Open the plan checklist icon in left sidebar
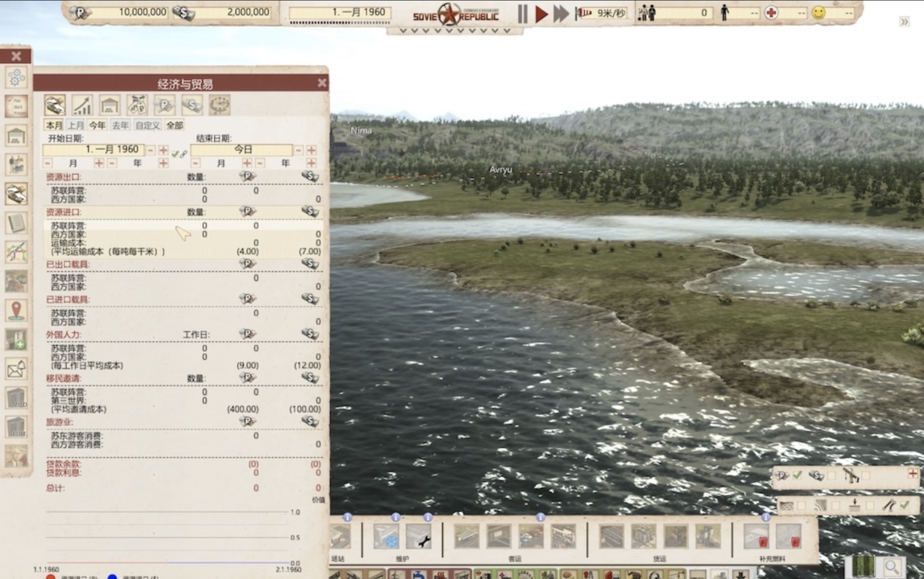The height and width of the screenshot is (579, 924). pos(16,107)
